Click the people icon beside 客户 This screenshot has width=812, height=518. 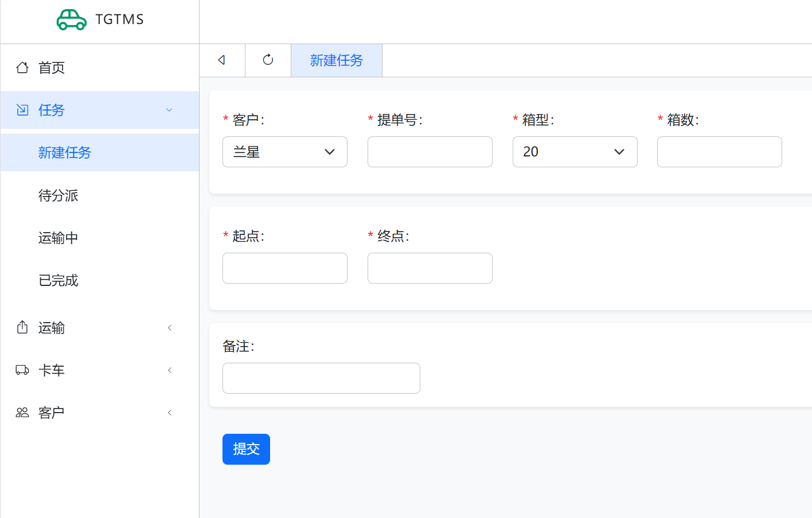(x=22, y=413)
